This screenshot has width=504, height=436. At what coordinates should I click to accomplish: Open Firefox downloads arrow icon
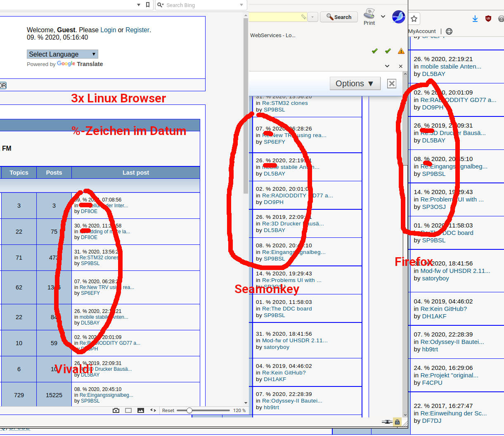point(475,19)
